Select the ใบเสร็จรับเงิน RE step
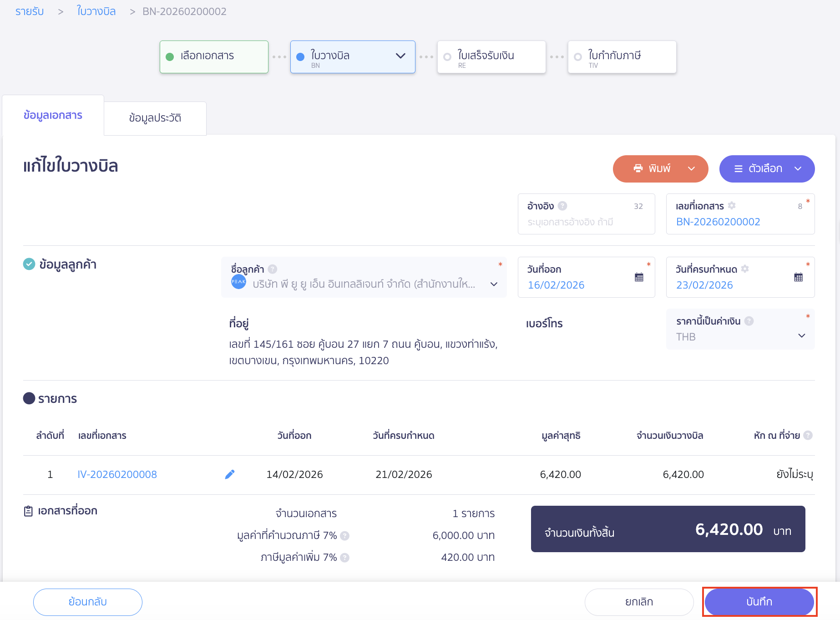Image resolution: width=840 pixels, height=620 pixels. pos(491,57)
